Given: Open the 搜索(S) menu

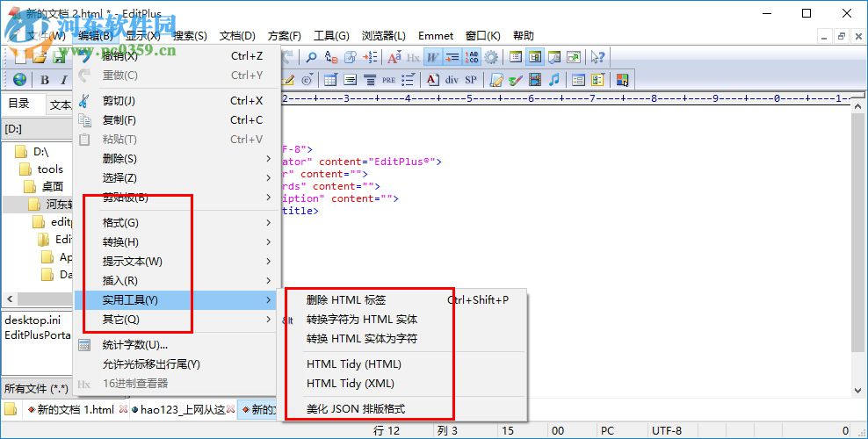Looking at the screenshot, I should pyautogui.click(x=190, y=36).
